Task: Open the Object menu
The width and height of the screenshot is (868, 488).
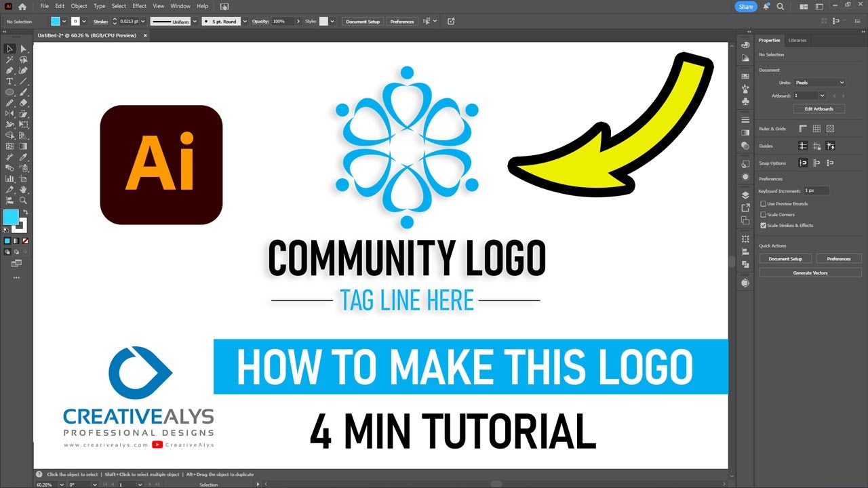Action: tap(79, 6)
